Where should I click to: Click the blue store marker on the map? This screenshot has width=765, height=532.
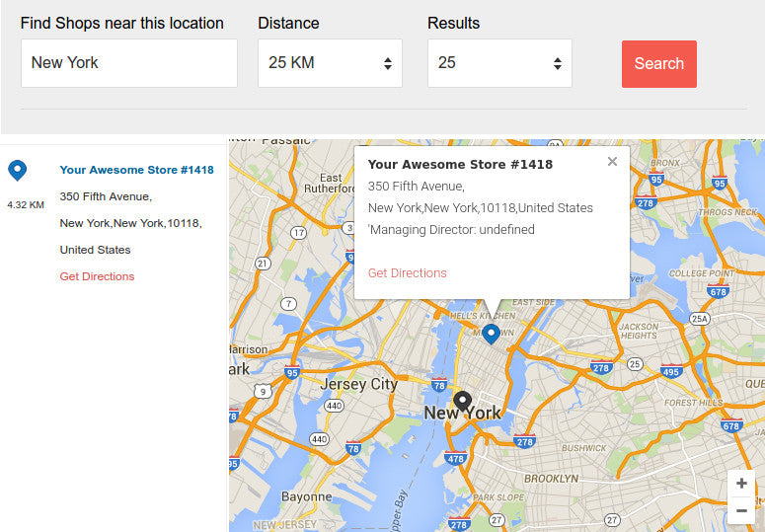(x=491, y=333)
